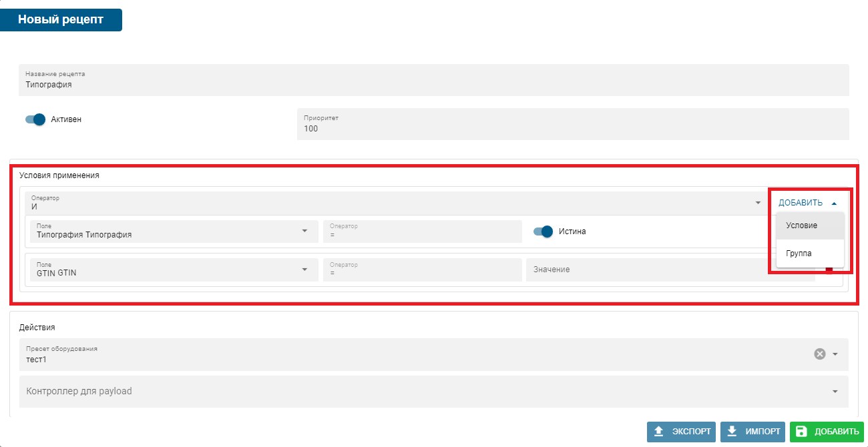Toggle the Активен switch

(x=35, y=119)
